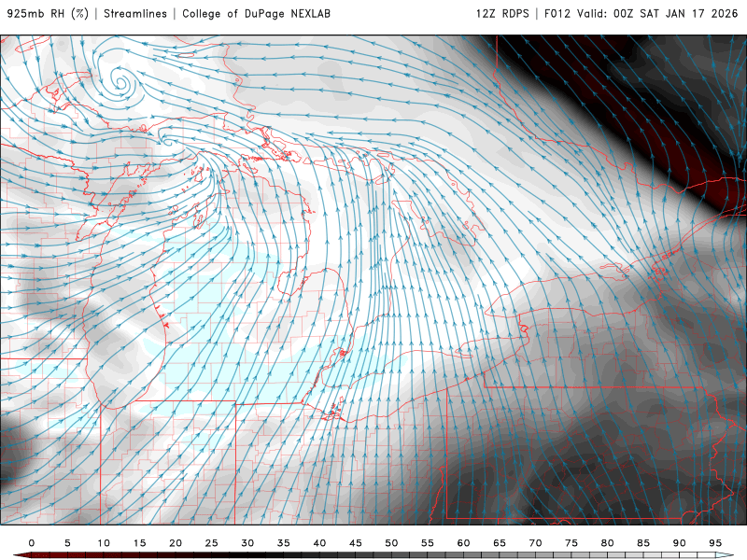Viewport: 747px width, 560px height.
Task: Select the "F012" forecast hour text
Action: tap(557, 13)
